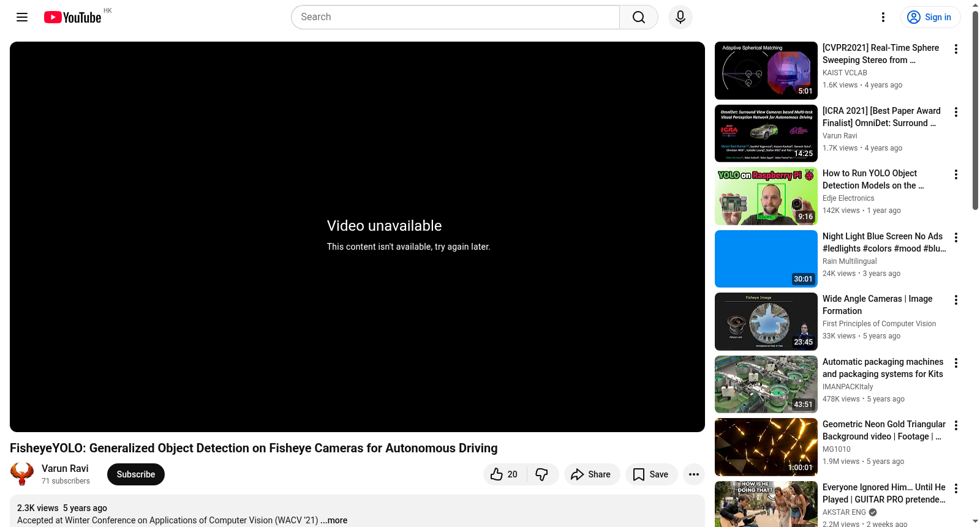Image resolution: width=980 pixels, height=527 pixels.
Task: Click First Principles of Computer Vision channel
Action: tap(879, 324)
